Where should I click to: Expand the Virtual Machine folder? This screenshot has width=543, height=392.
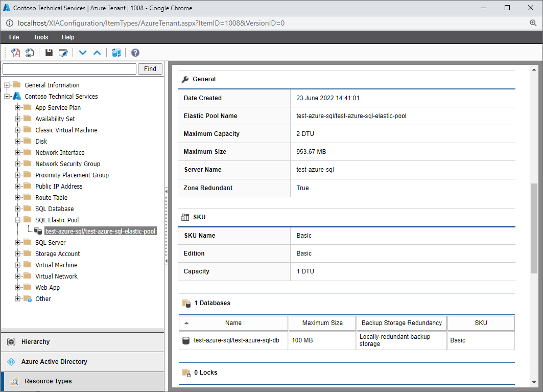pos(18,265)
